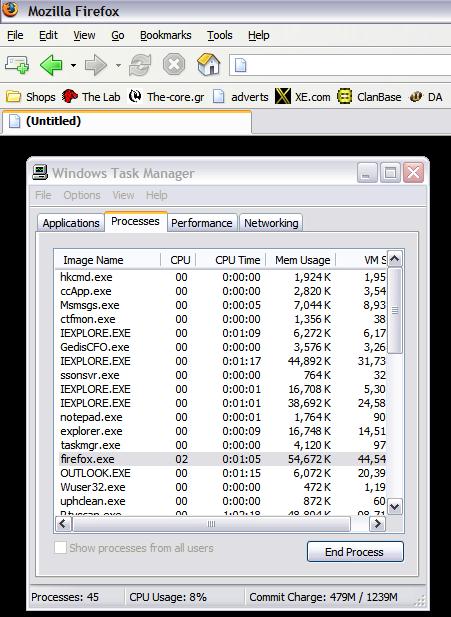Image resolution: width=451 pixels, height=617 pixels.
Task: Open the ClanBase bookmark
Action: 369,97
